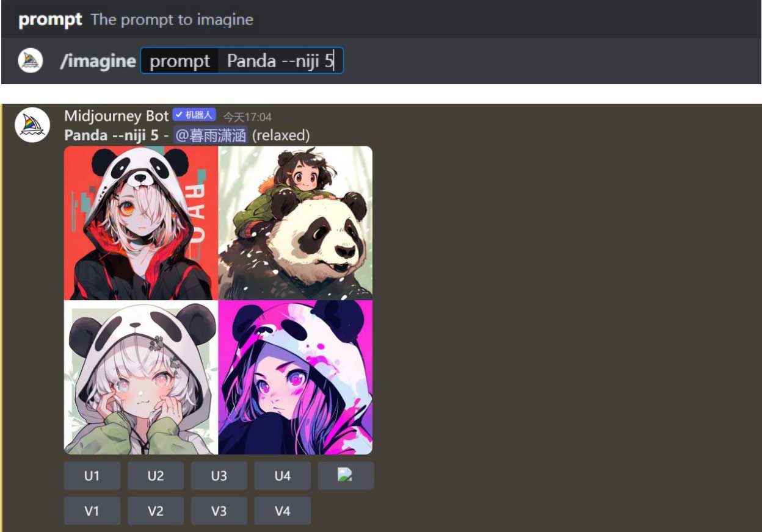Click the Midjourney sailboat icon beside /imagine
This screenshot has height=532, width=762.
31,60
